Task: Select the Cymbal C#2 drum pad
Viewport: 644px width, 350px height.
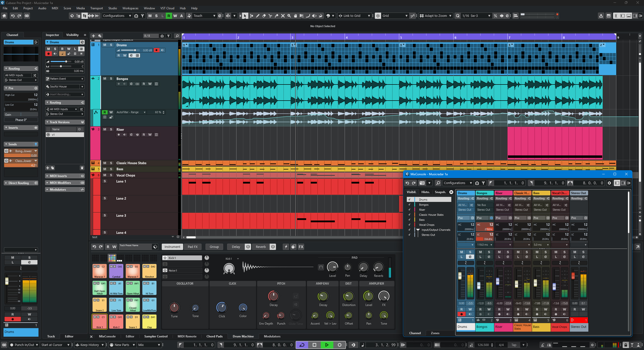Action: (x=116, y=271)
